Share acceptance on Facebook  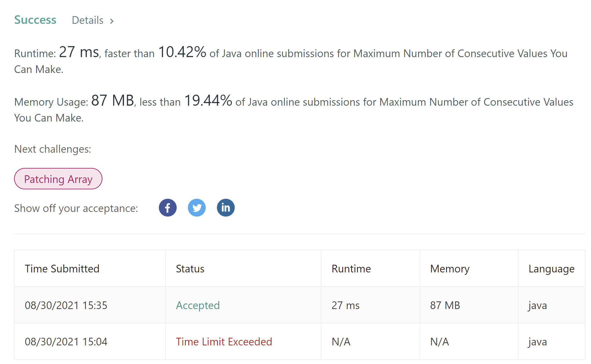pos(168,208)
